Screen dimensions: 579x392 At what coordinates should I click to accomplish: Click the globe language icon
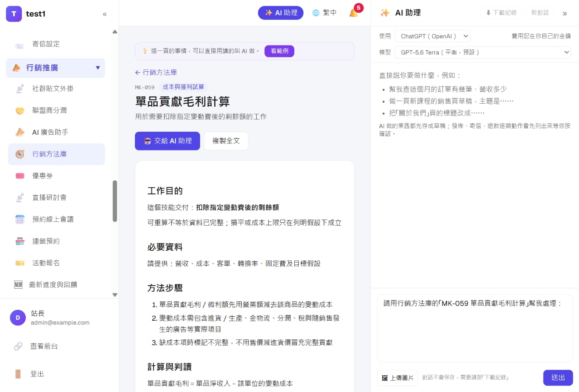316,13
